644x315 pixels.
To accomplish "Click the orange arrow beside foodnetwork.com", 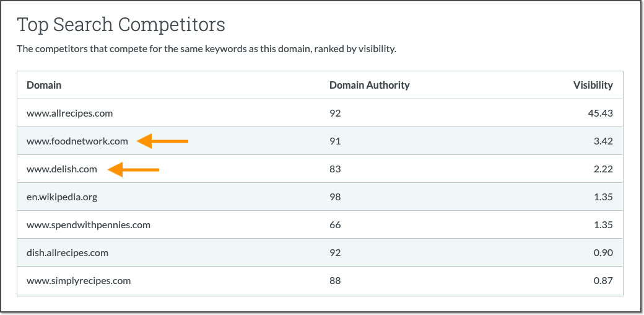I will point(162,141).
